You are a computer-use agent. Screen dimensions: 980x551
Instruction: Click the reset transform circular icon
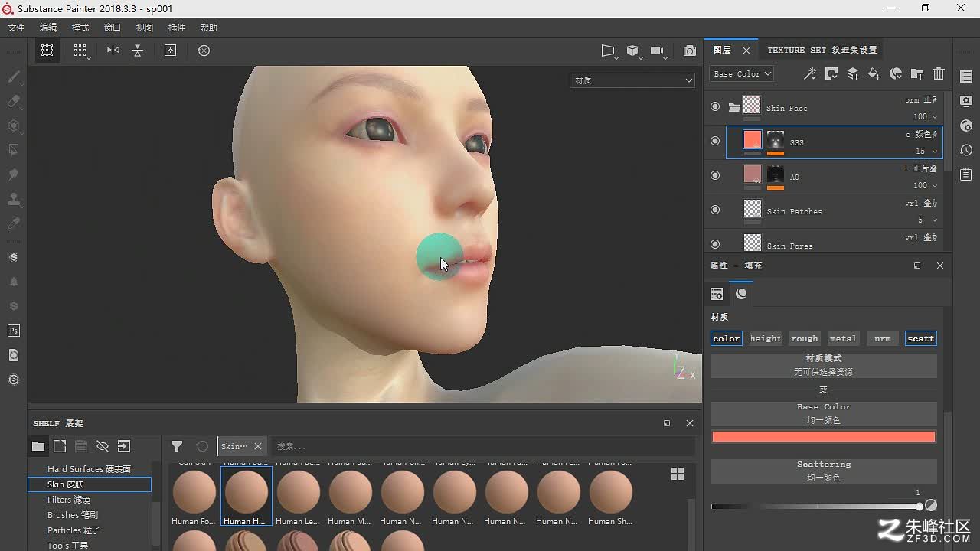tap(204, 51)
